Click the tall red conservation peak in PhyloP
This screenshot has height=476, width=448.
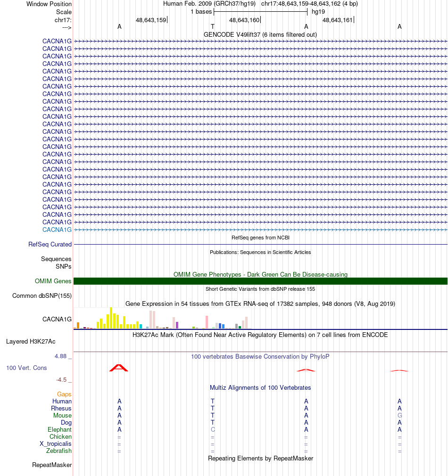119,368
